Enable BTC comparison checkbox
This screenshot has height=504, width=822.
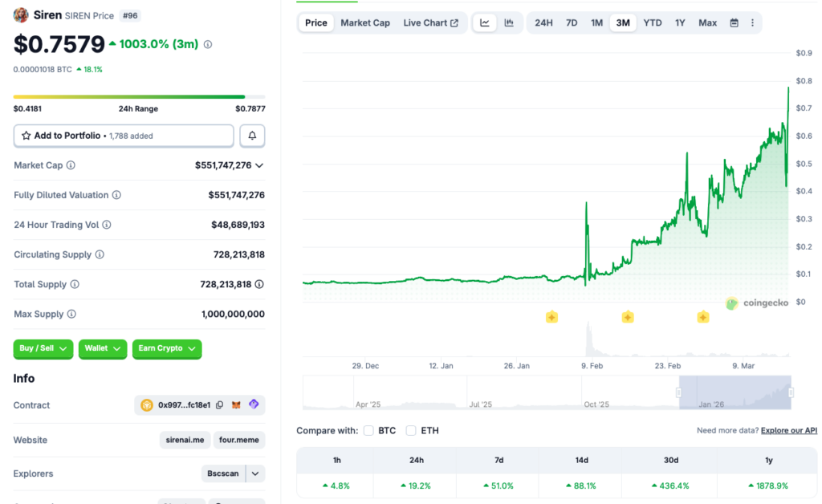369,431
